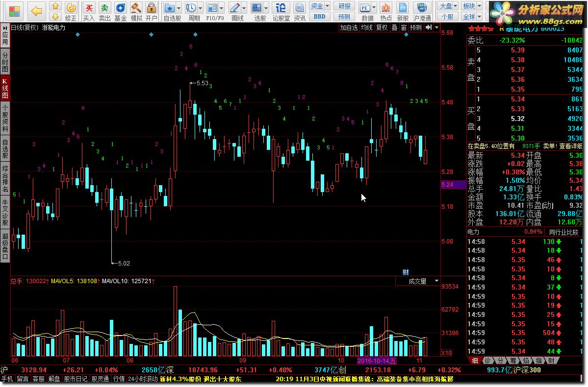Viewport: 588px width, 387px height.
Task: Open 超级盘口 sidebar tab
Action: point(5,246)
